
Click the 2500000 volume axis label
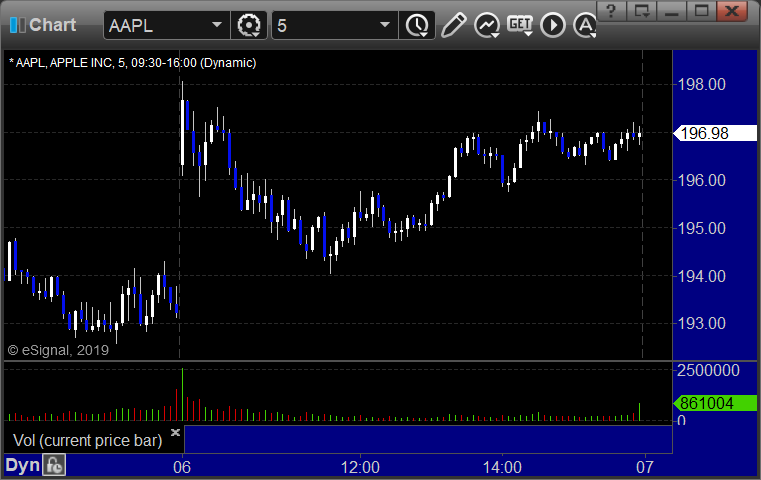[x=709, y=370]
